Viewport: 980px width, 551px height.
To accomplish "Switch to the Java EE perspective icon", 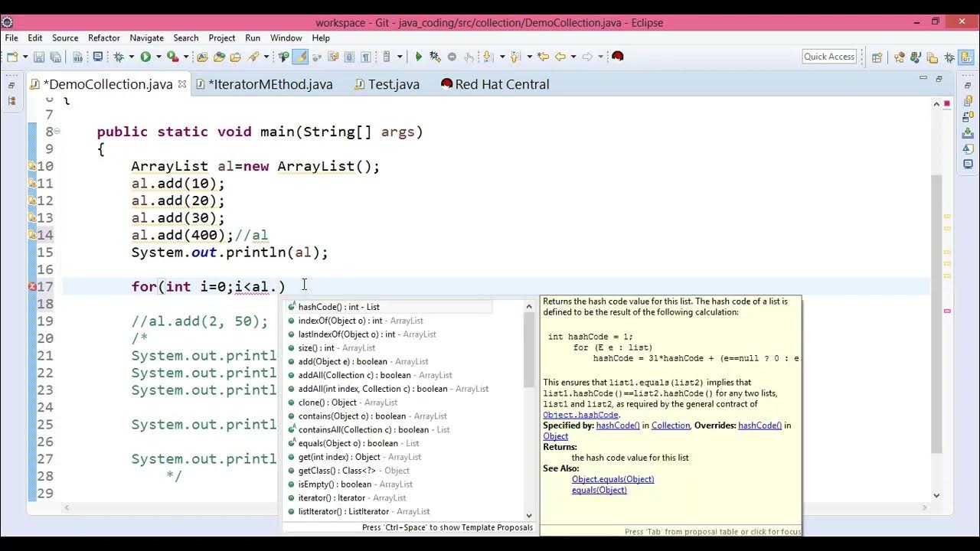I will pyautogui.click(x=916, y=57).
